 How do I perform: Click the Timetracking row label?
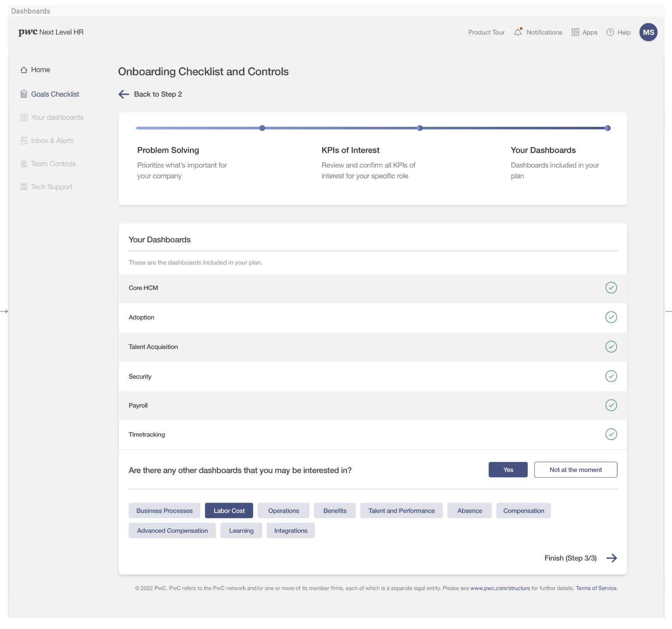coord(147,434)
